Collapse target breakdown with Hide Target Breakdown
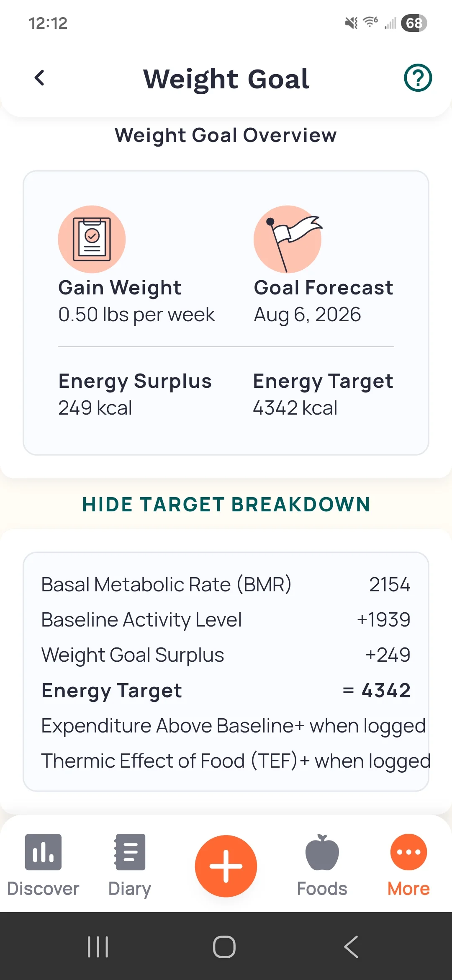Screen dimensions: 452x980 click(x=226, y=504)
